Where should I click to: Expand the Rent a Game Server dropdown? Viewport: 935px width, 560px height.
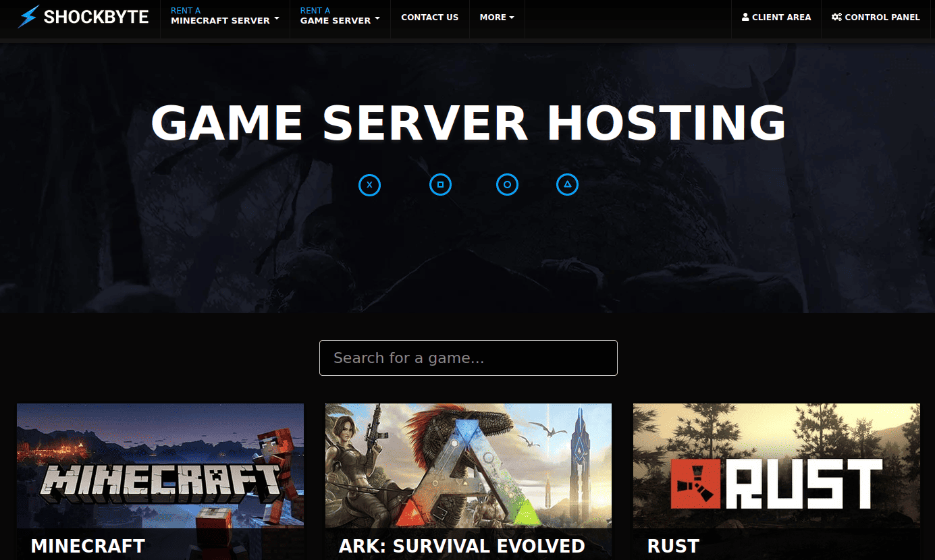pyautogui.click(x=340, y=16)
